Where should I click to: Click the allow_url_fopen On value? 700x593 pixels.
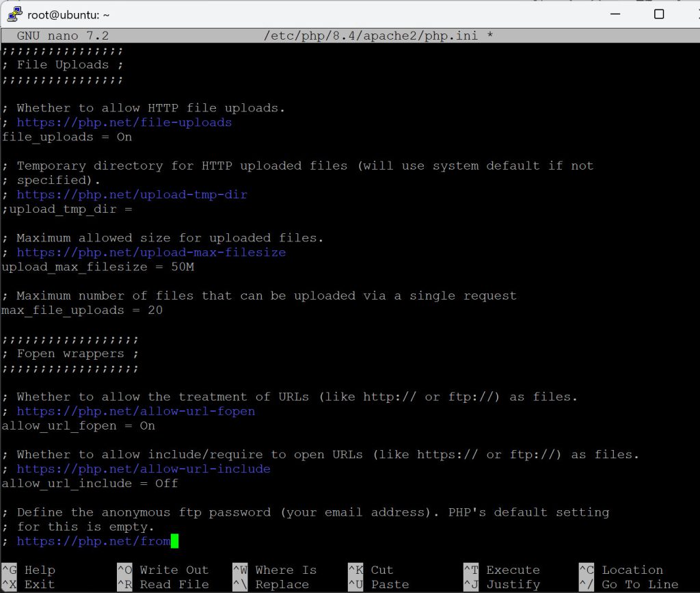(147, 426)
